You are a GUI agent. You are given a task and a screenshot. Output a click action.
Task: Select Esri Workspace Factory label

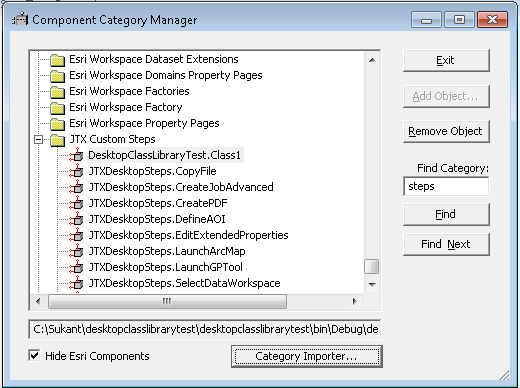click(126, 107)
